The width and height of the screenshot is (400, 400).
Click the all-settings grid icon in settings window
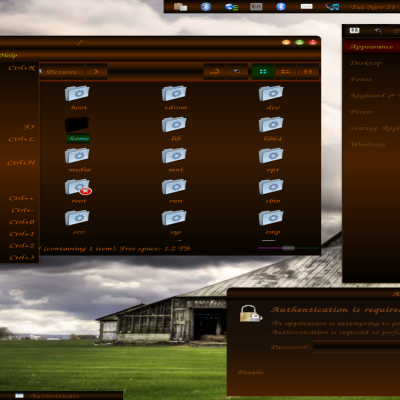(354, 31)
